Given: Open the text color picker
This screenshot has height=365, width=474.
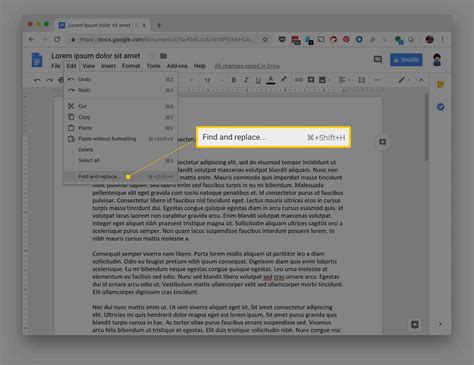Looking at the screenshot, I should pos(271,80).
